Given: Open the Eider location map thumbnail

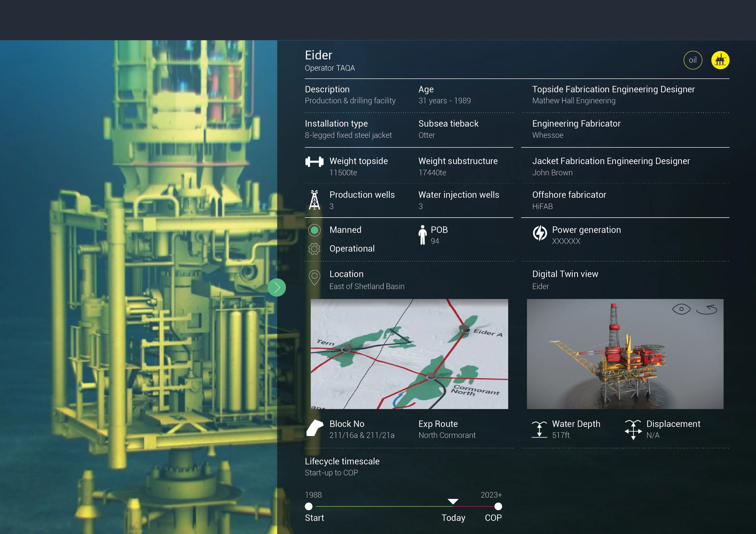Looking at the screenshot, I should 409,354.
